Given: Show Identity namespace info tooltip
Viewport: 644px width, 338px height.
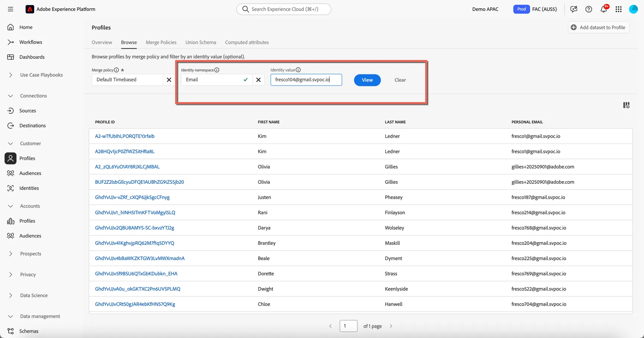Looking at the screenshot, I should 217,70.
